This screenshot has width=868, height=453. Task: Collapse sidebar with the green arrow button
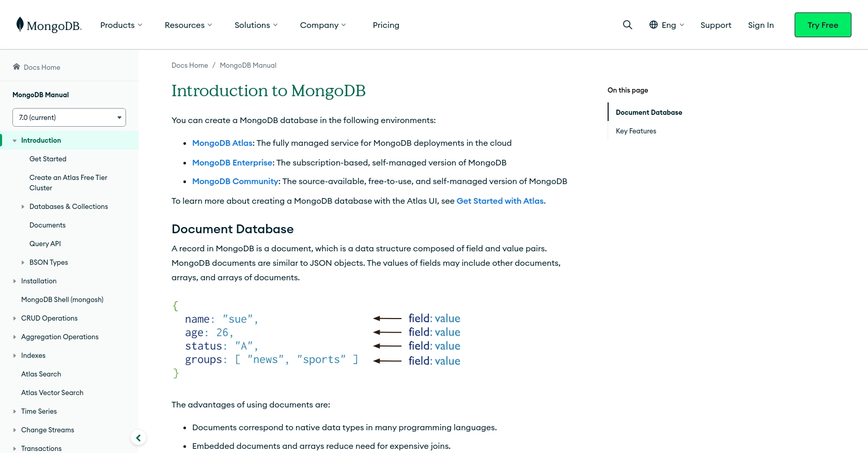(138, 438)
